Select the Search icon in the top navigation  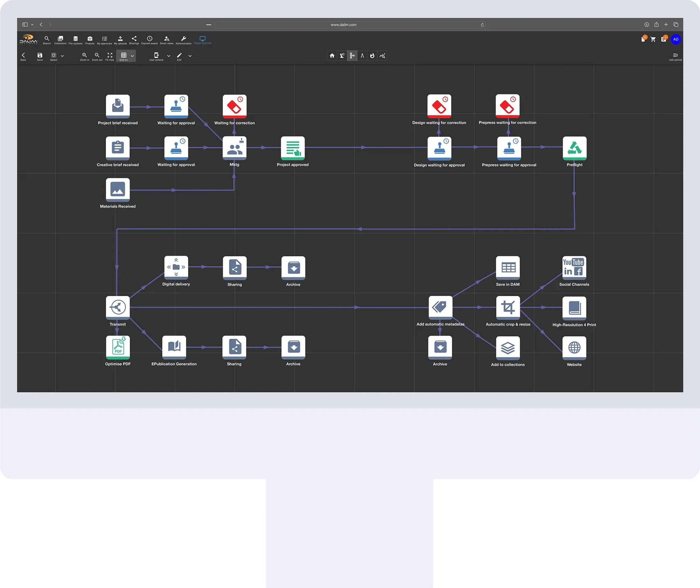(47, 38)
